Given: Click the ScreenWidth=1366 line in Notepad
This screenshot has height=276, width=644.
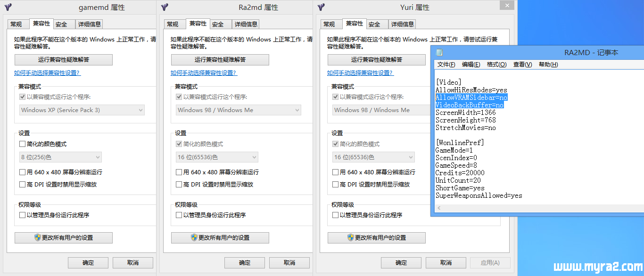Looking at the screenshot, I should (x=465, y=113).
